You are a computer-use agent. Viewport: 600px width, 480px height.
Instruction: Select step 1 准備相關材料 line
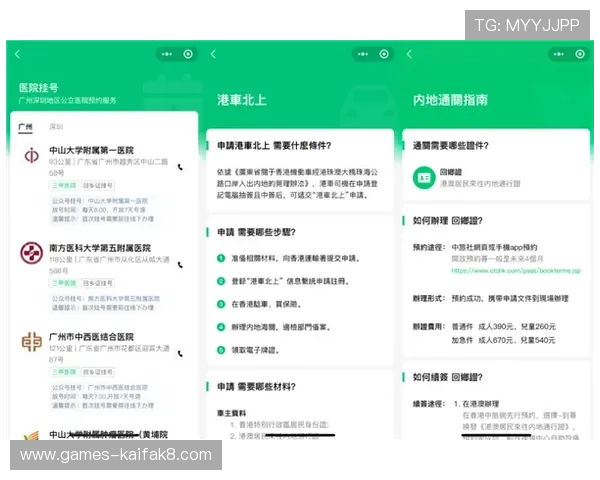(x=289, y=258)
